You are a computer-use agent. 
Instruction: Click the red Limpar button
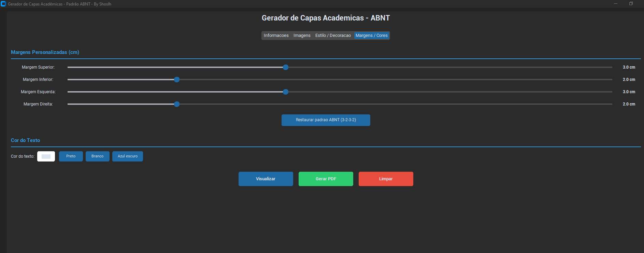click(386, 179)
